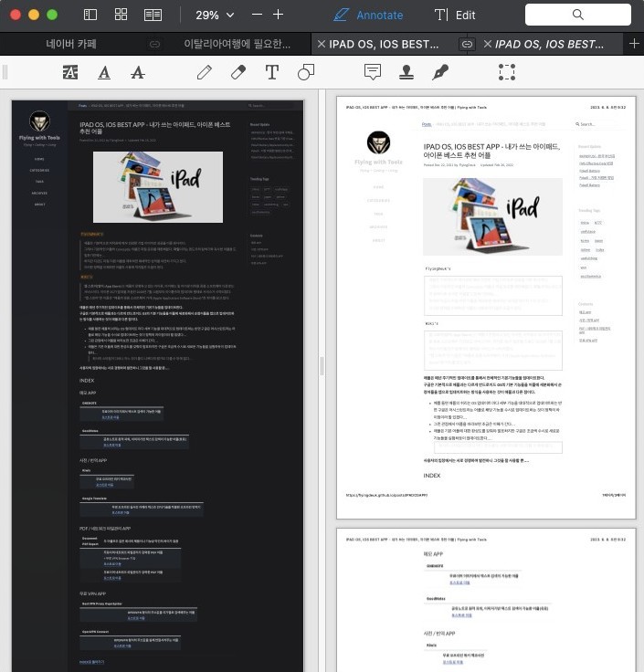Select the shapes tool

[x=306, y=72]
